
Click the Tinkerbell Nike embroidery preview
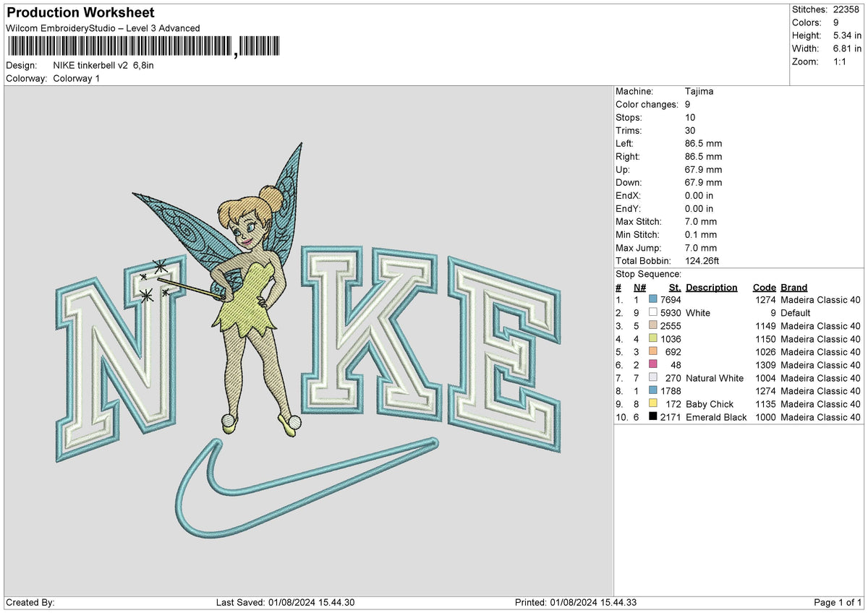(x=308, y=340)
